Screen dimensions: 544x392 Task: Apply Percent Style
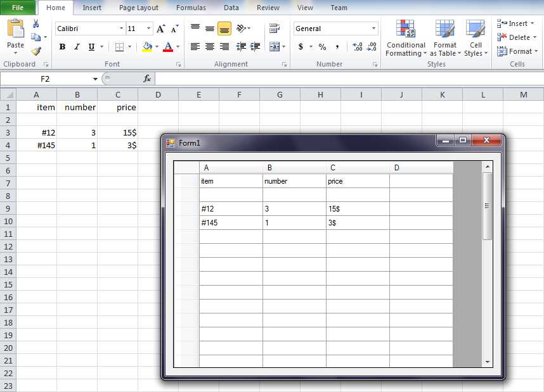(322, 46)
